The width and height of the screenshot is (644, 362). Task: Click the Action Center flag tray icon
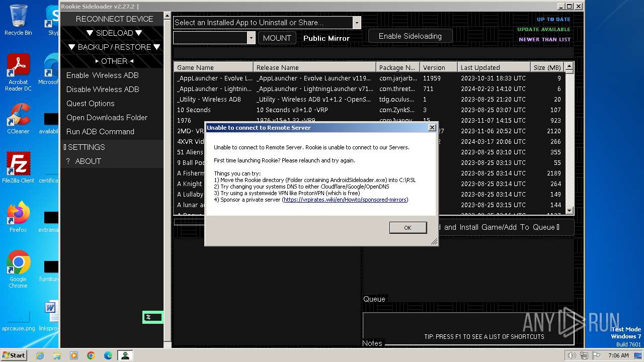coord(597,355)
